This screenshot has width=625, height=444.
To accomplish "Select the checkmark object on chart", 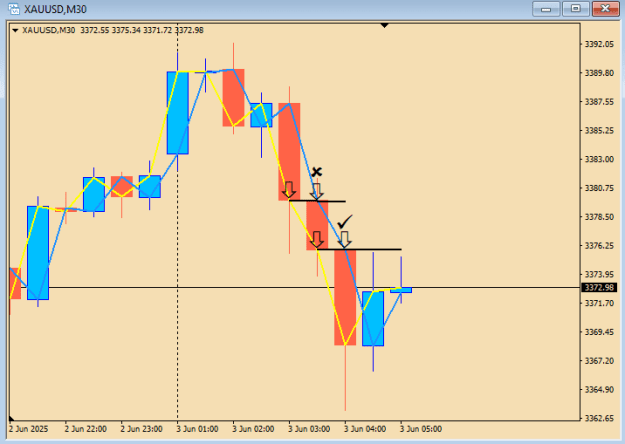I will coord(345,221).
